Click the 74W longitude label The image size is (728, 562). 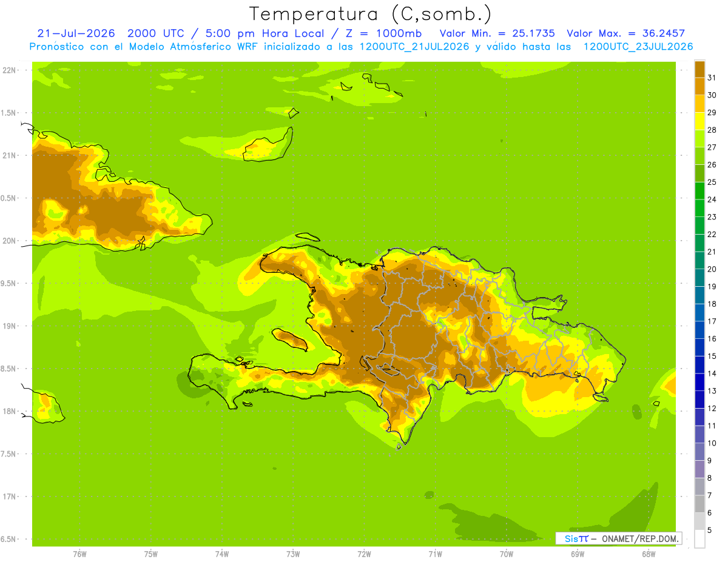[x=222, y=554]
